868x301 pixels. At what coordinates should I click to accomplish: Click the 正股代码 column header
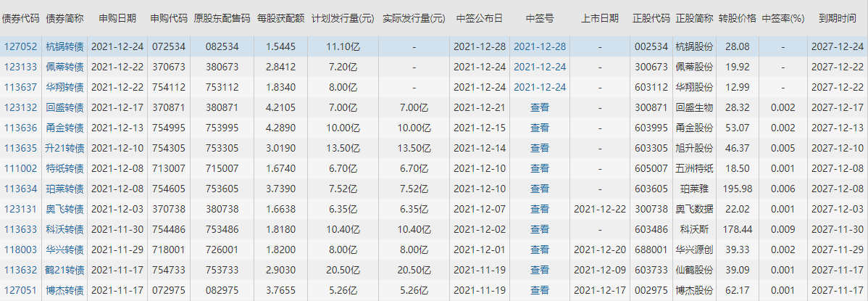pos(651,18)
